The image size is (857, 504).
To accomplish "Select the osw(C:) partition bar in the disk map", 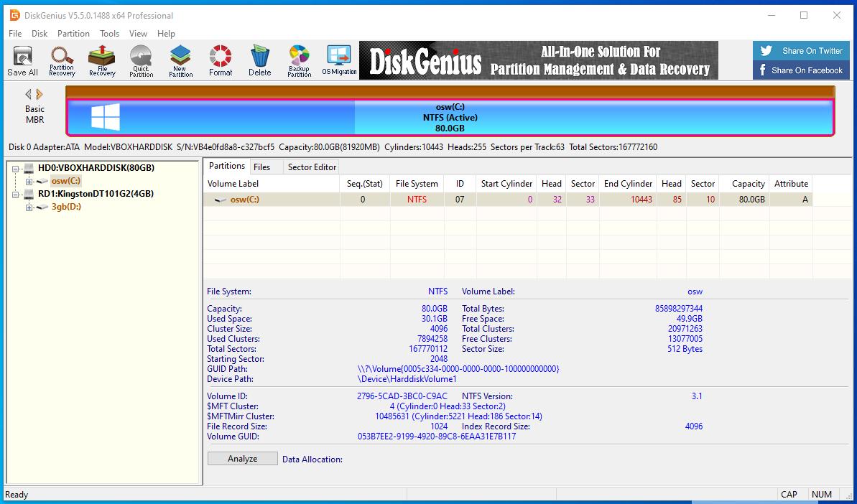I will [450, 118].
